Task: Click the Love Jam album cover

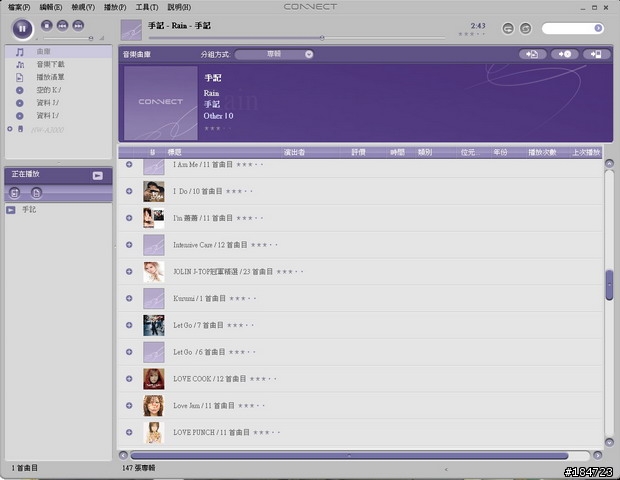Action: click(154, 406)
